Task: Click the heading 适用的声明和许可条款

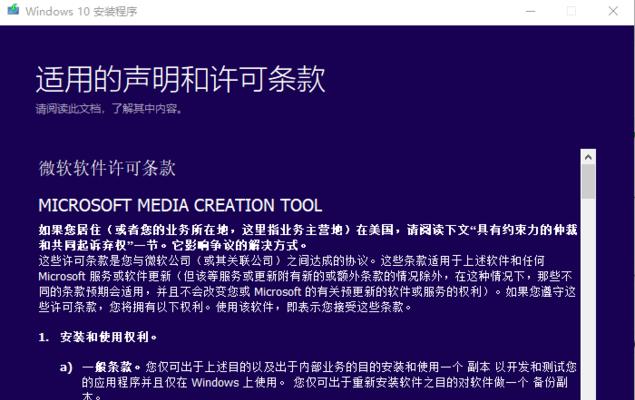Action: tap(181, 79)
